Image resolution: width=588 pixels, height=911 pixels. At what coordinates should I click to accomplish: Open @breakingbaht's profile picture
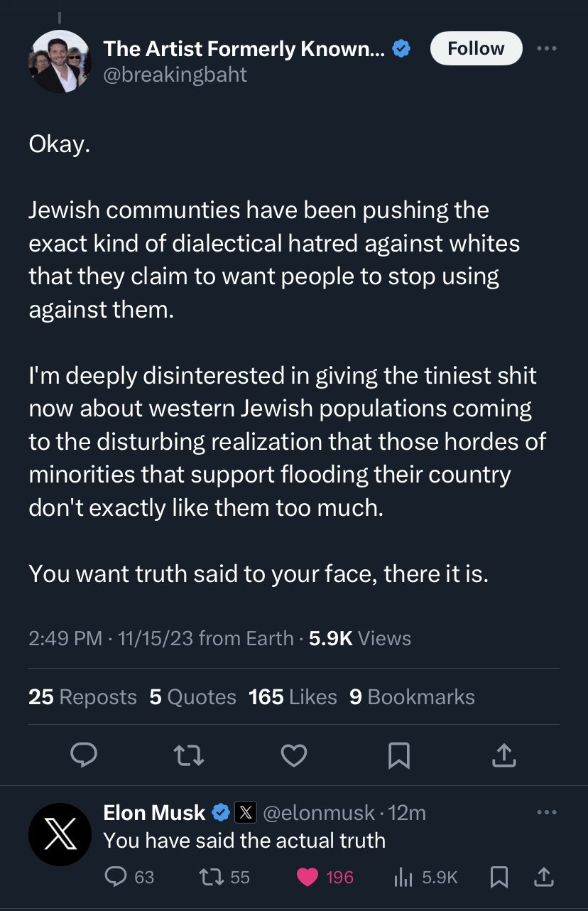pyautogui.click(x=60, y=62)
